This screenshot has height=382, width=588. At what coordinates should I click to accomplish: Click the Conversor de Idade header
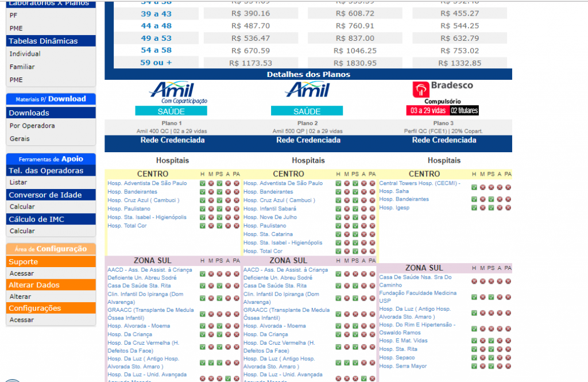51,195
